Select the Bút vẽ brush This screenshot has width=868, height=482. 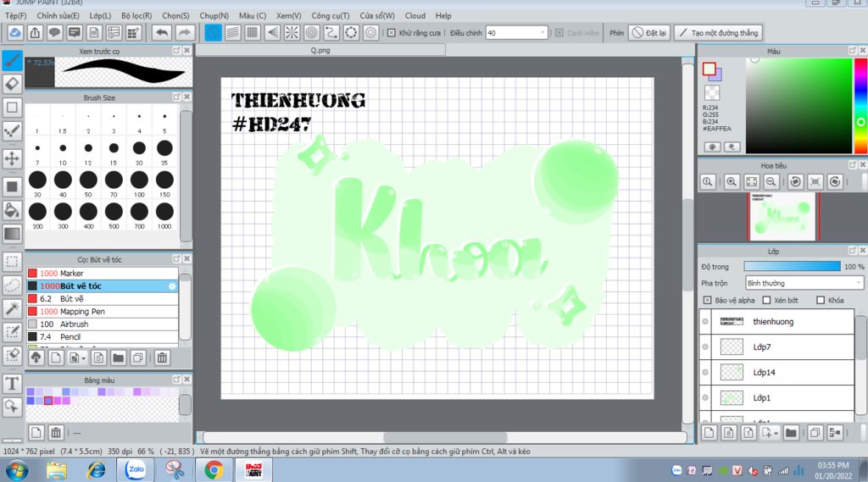pos(103,298)
